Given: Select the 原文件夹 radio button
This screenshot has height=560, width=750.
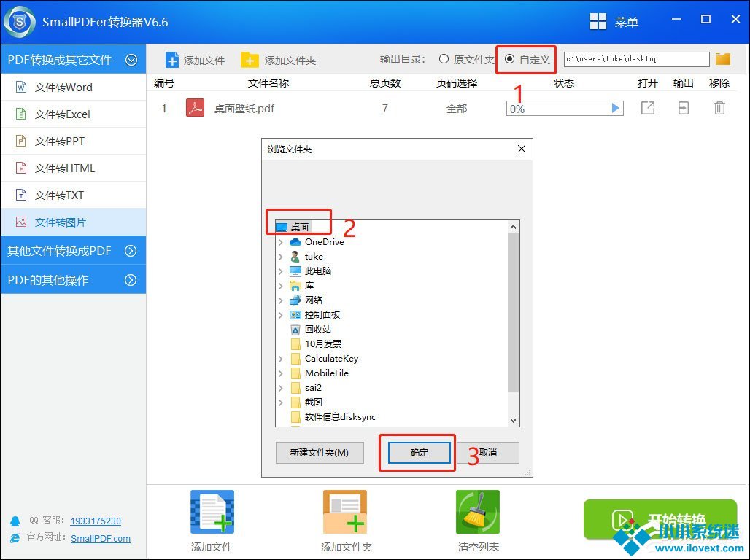Looking at the screenshot, I should click(x=444, y=59).
